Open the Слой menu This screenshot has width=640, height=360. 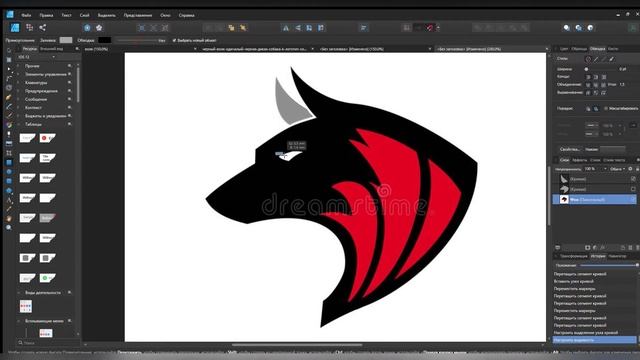click(84, 15)
